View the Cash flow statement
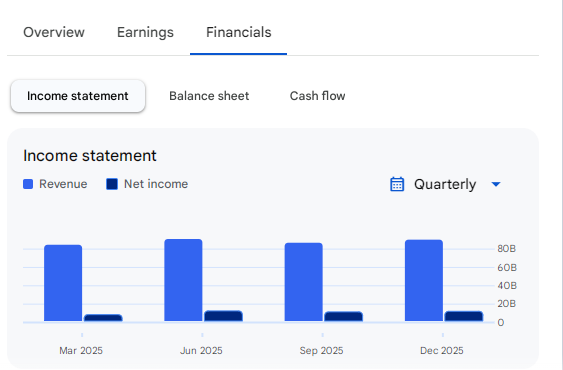 point(317,96)
